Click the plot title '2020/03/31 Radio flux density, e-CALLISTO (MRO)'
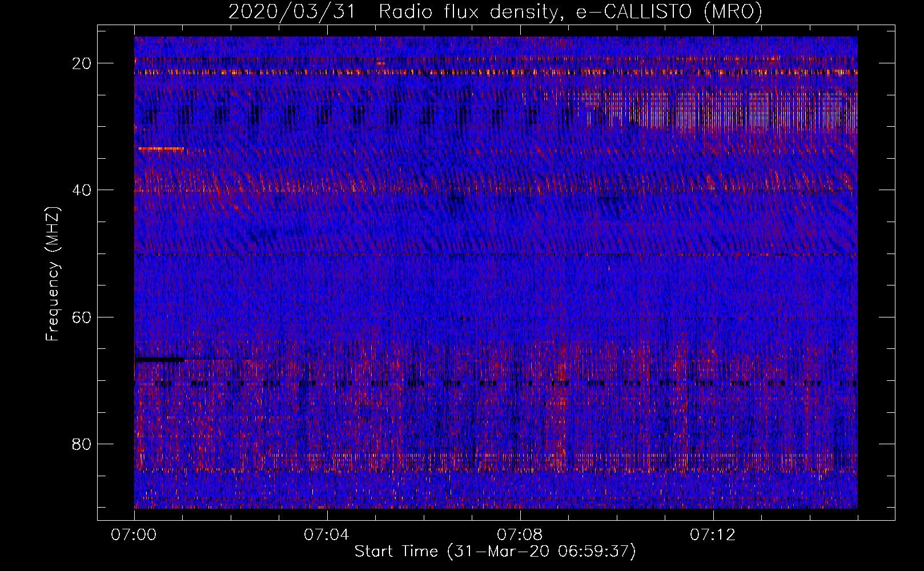This screenshot has height=571, width=924. 495,11
